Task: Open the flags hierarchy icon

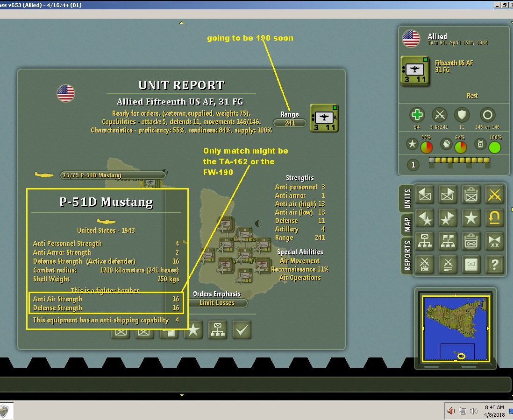Action: coord(448,241)
